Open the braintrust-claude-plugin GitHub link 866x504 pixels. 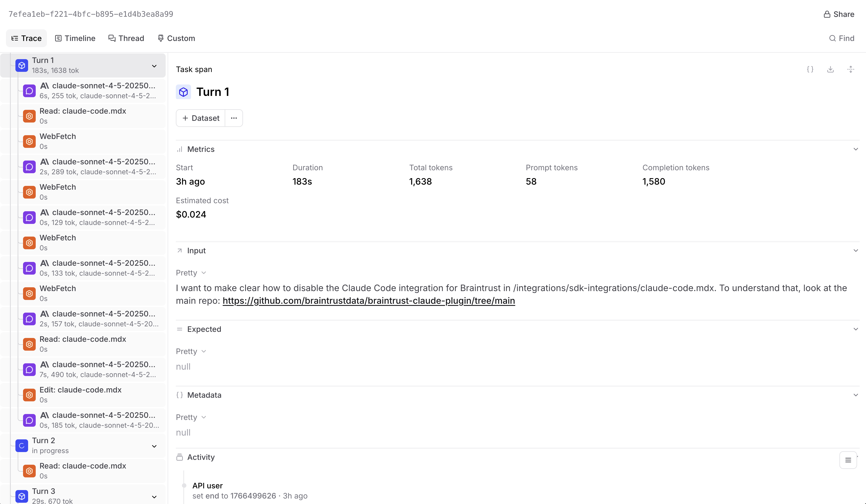[x=368, y=301]
